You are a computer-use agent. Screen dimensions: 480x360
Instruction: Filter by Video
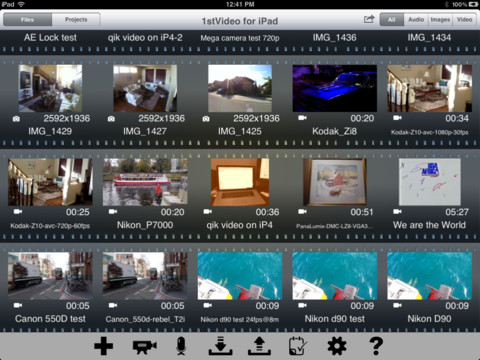pyautogui.click(x=464, y=20)
